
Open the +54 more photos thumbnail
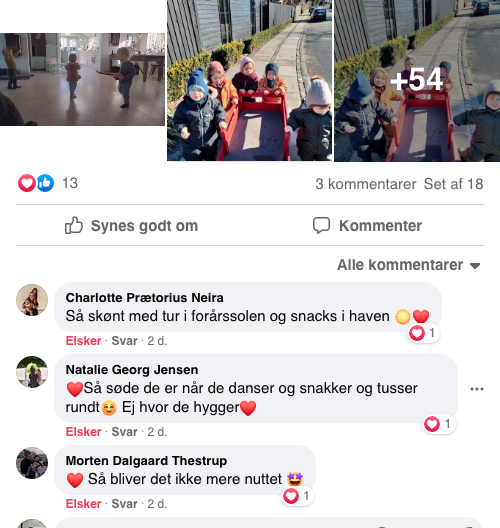pyautogui.click(x=417, y=80)
